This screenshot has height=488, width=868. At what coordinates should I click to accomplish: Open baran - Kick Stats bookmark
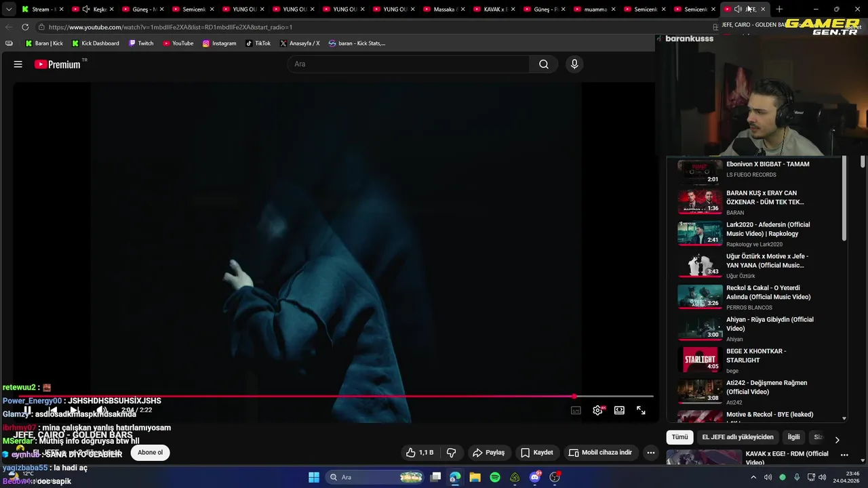coord(357,43)
